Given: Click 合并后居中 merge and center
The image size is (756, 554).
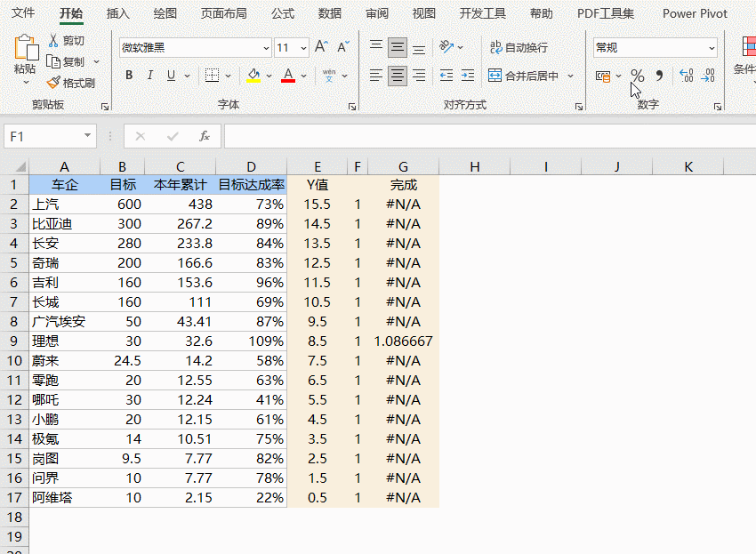Looking at the screenshot, I should (524, 76).
